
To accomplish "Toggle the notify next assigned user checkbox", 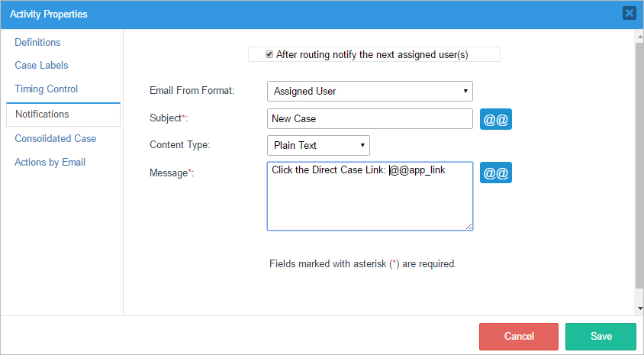I will pos(269,54).
